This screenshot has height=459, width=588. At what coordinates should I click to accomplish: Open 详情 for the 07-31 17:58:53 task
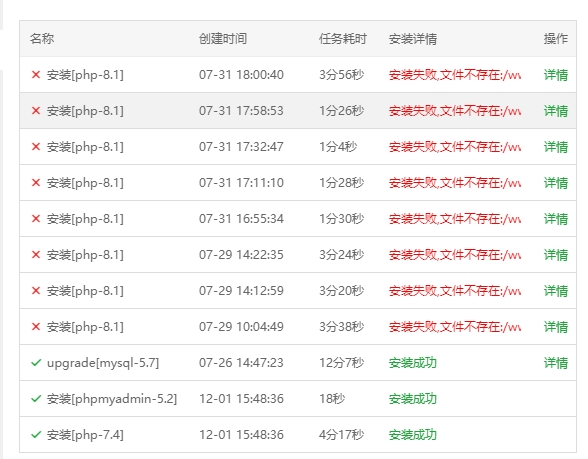[556, 111]
